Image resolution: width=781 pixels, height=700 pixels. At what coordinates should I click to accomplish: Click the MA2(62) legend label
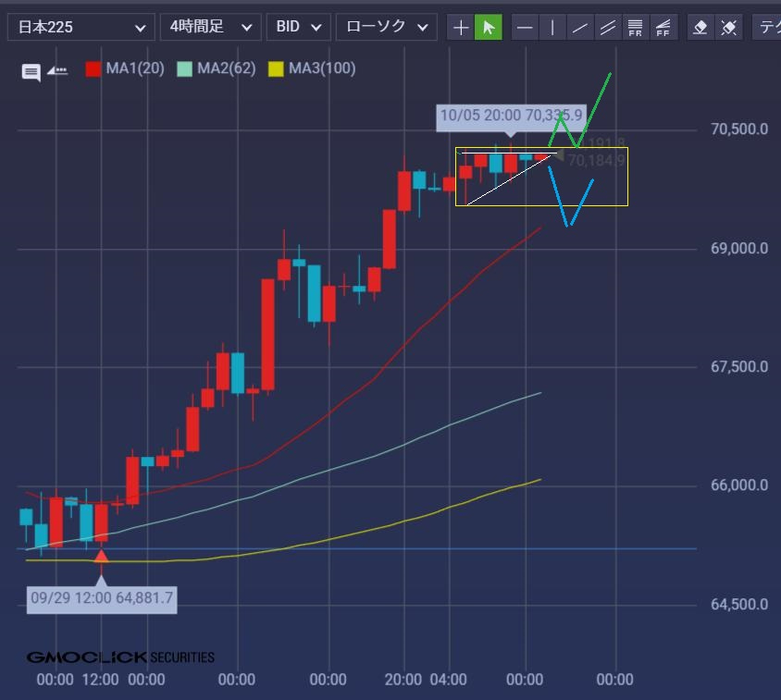pyautogui.click(x=226, y=68)
